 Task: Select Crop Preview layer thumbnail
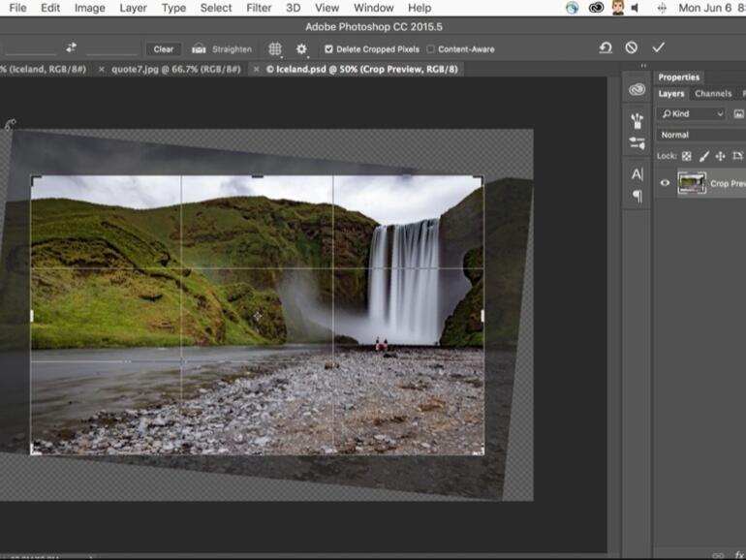tap(692, 183)
